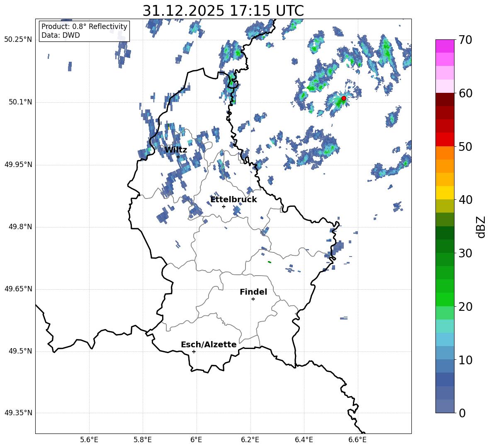Click the cross marker below the Esch/Alzette label
The width and height of the screenshot is (491, 448).
[x=194, y=351]
